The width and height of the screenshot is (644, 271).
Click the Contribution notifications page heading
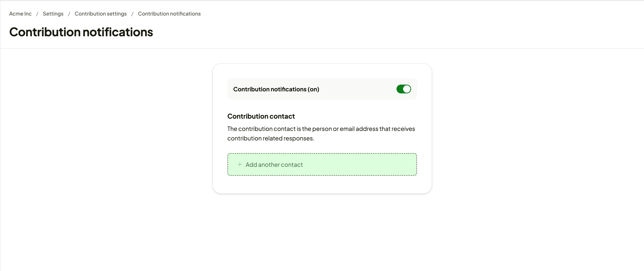point(81,32)
